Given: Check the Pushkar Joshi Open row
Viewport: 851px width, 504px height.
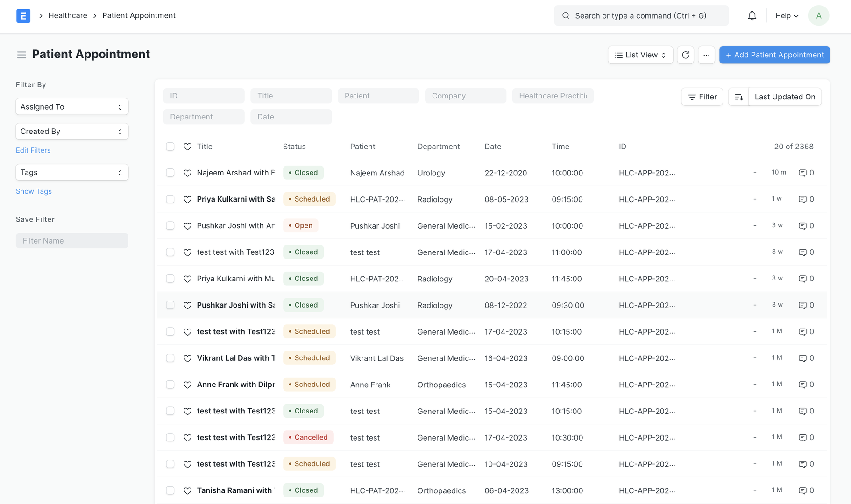Looking at the screenshot, I should click(x=170, y=226).
